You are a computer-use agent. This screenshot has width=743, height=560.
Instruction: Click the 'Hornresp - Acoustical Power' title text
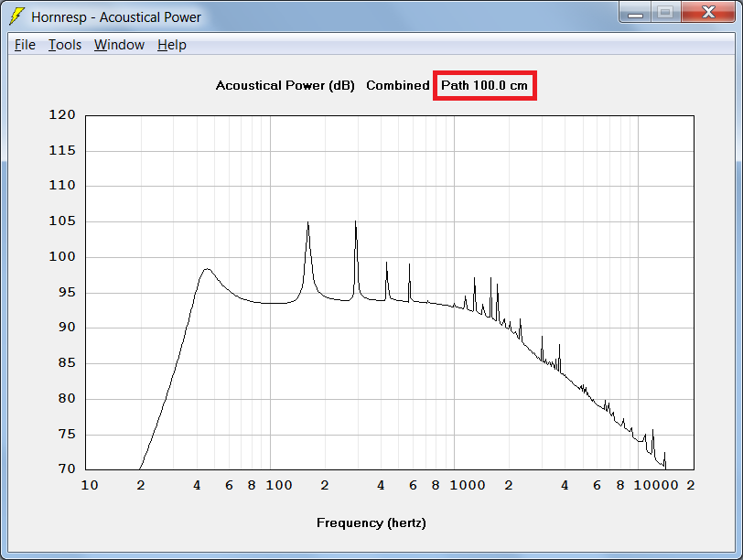pyautogui.click(x=116, y=17)
